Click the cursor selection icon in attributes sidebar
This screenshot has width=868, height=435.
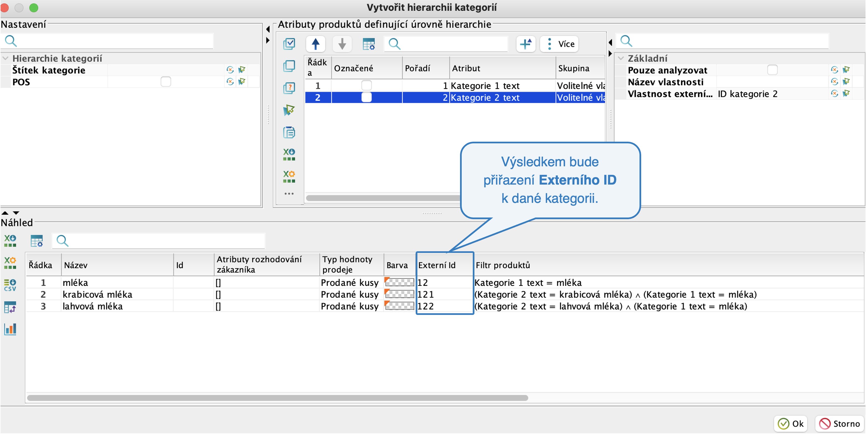pos(289,110)
